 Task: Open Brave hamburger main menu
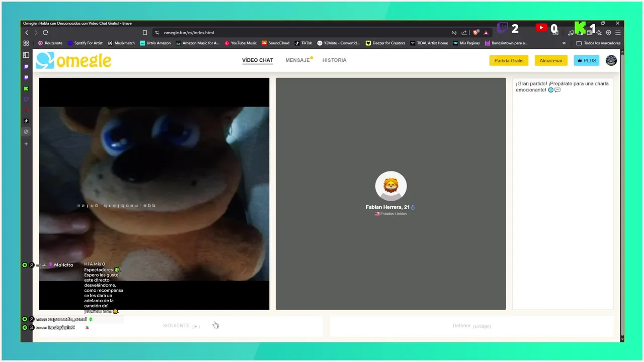point(618,33)
